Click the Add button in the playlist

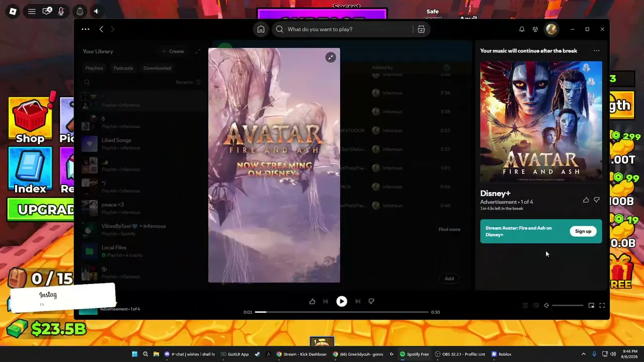449,279
